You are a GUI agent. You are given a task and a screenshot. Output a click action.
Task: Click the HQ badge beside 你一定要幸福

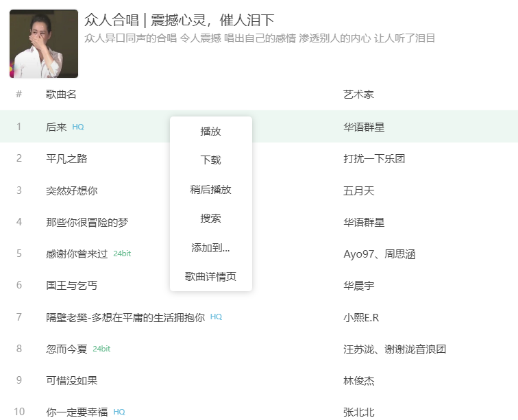119,412
